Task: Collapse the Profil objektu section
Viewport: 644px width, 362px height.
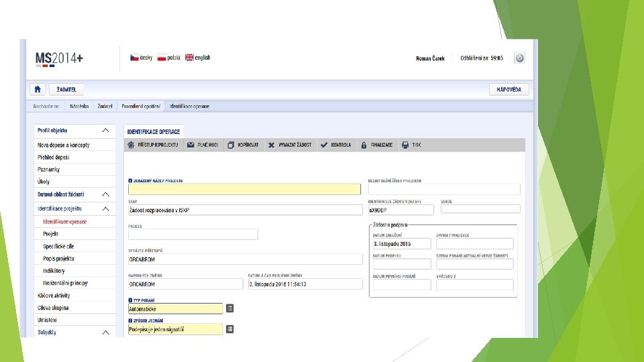Action: tap(105, 131)
